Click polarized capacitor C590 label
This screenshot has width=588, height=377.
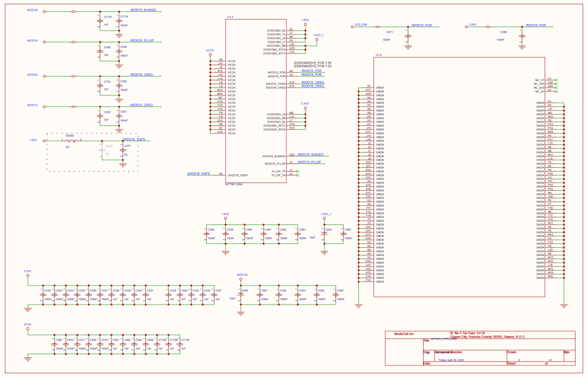(244, 290)
